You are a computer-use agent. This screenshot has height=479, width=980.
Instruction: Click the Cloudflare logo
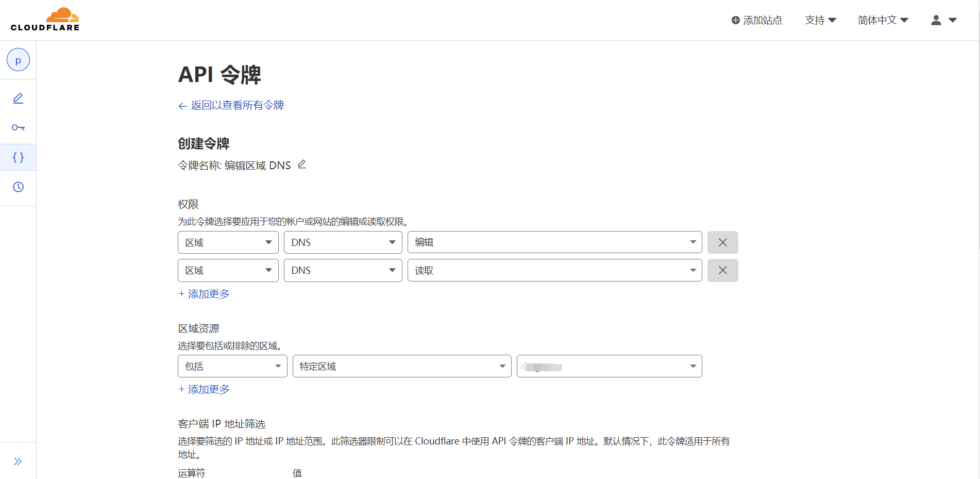tap(45, 20)
